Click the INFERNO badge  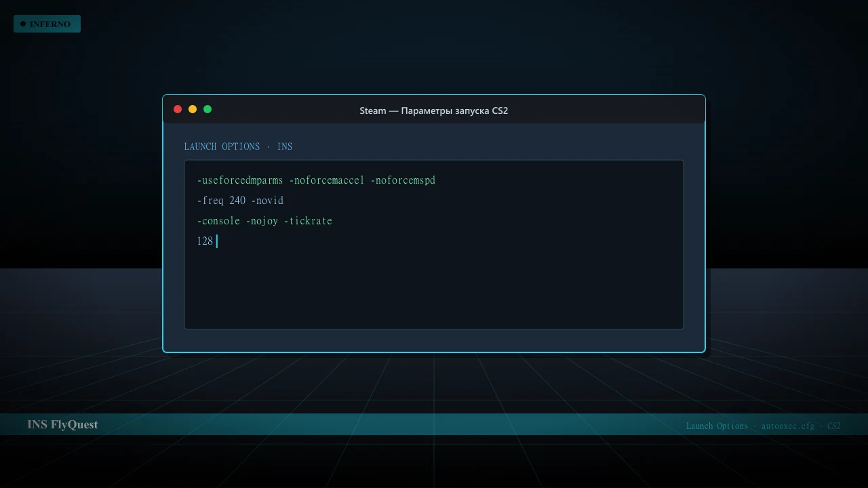(x=47, y=24)
